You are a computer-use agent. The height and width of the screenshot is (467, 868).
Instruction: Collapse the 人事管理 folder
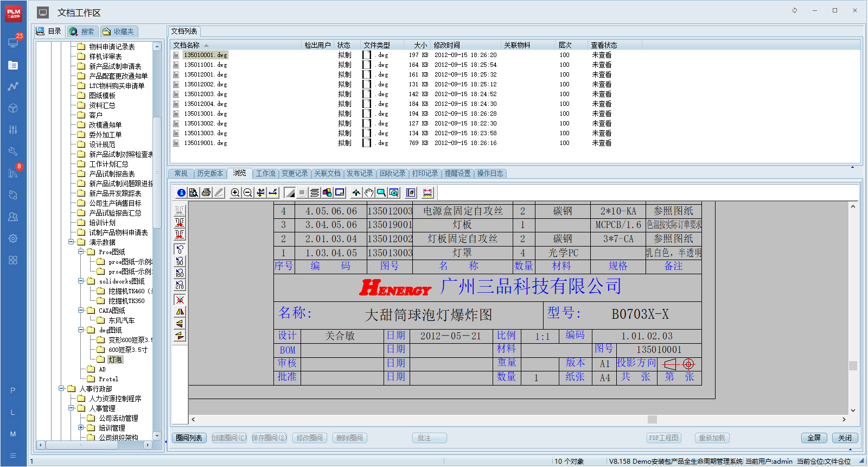pyautogui.click(x=71, y=408)
